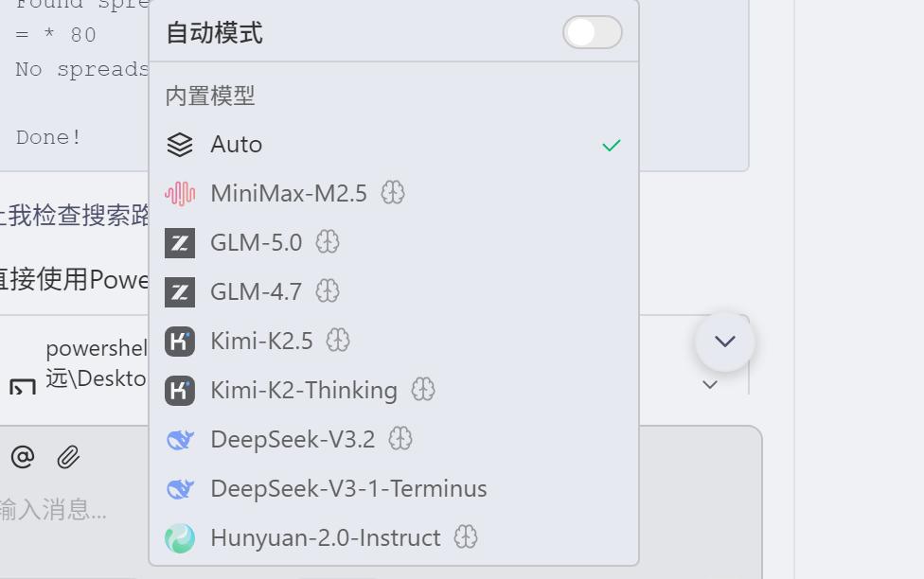The height and width of the screenshot is (579, 924).
Task: Click the GLM-5.0 Z logo icon
Action: click(180, 242)
